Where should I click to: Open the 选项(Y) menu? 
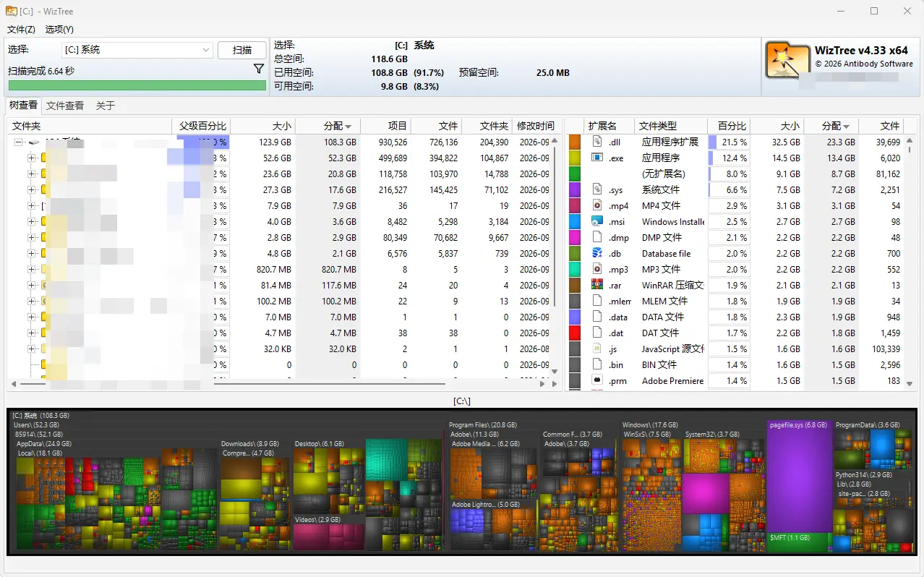(59, 30)
